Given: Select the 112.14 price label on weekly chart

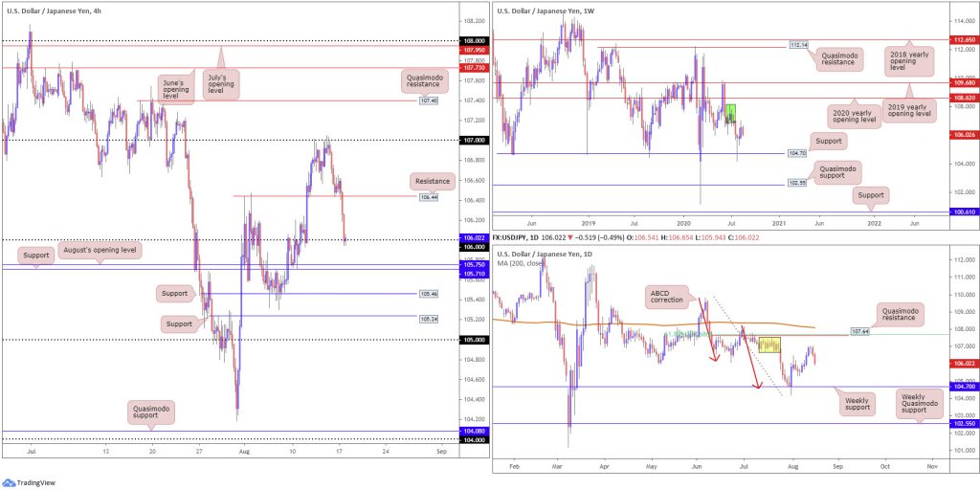Looking at the screenshot, I should pos(795,45).
